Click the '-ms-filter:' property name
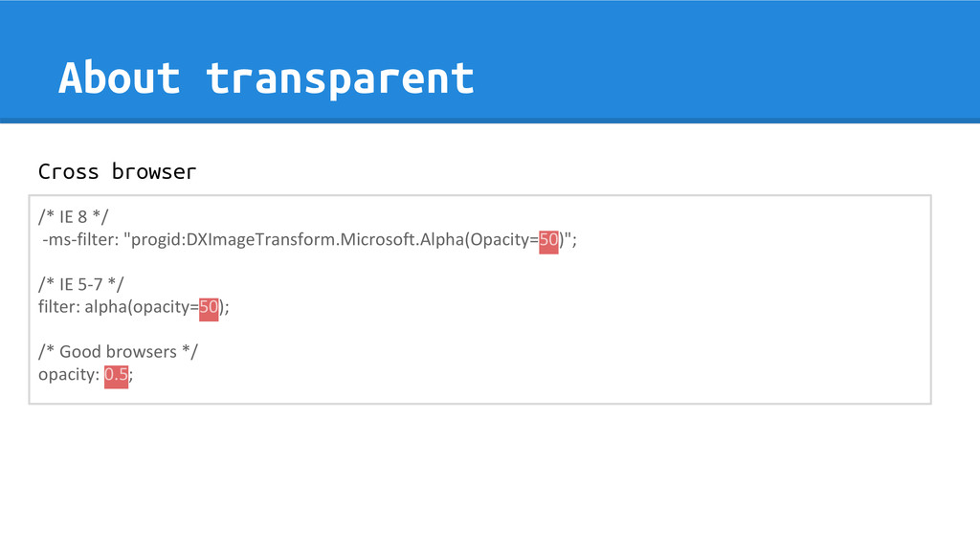980x551 pixels. 80,240
